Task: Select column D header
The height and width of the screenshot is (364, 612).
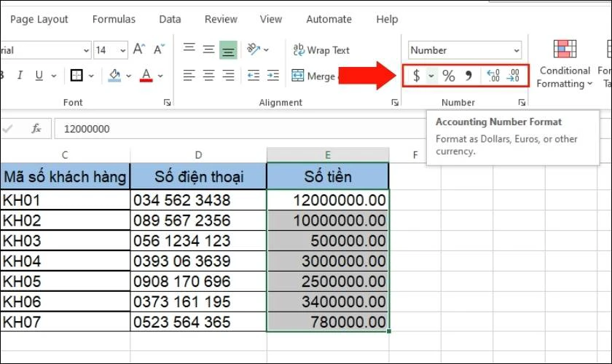Action: tap(198, 155)
